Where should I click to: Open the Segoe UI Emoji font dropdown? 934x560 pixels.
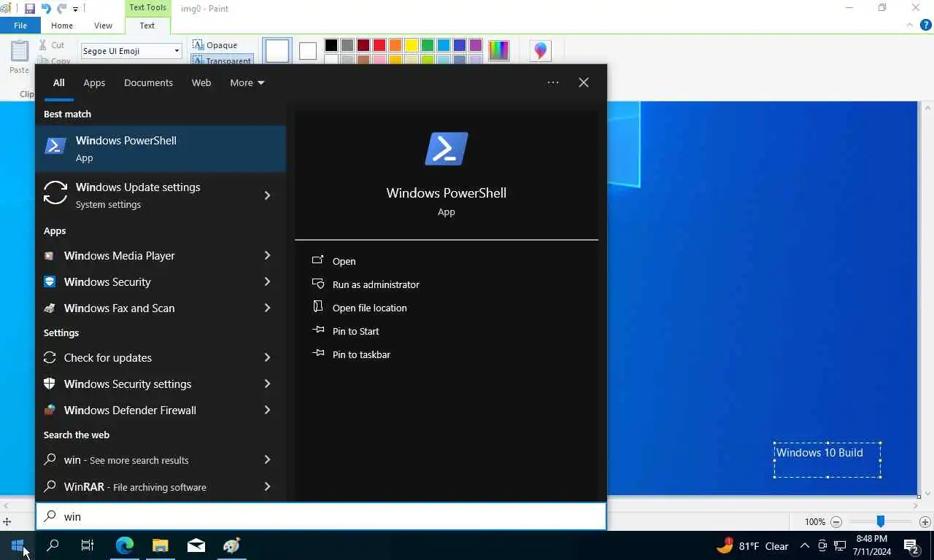click(176, 51)
